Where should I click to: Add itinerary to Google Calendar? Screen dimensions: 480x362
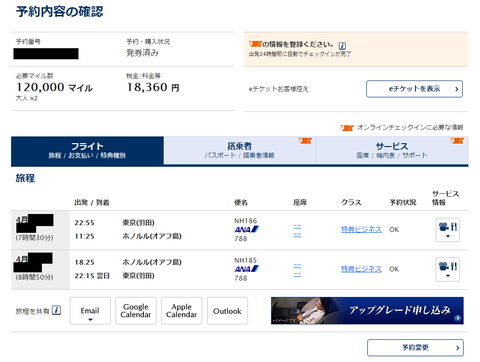click(136, 311)
